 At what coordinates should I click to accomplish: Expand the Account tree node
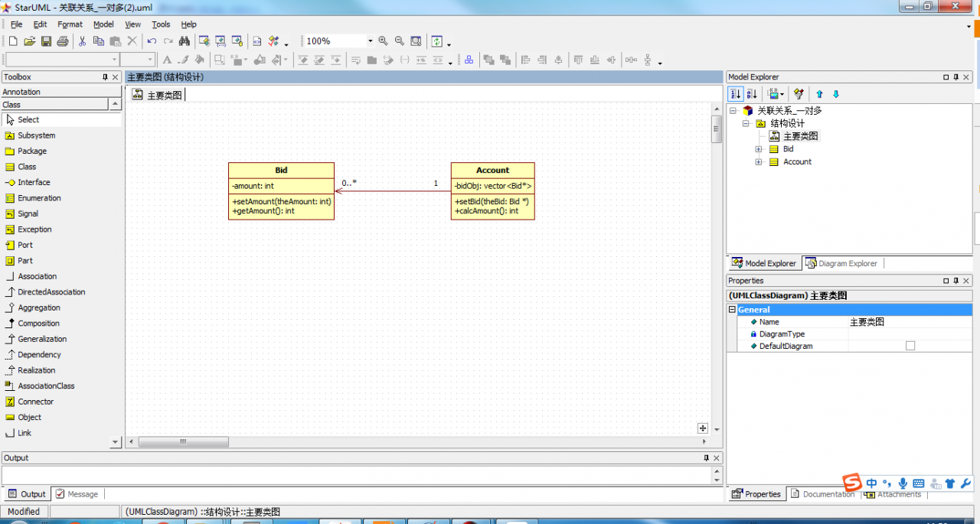(x=759, y=161)
